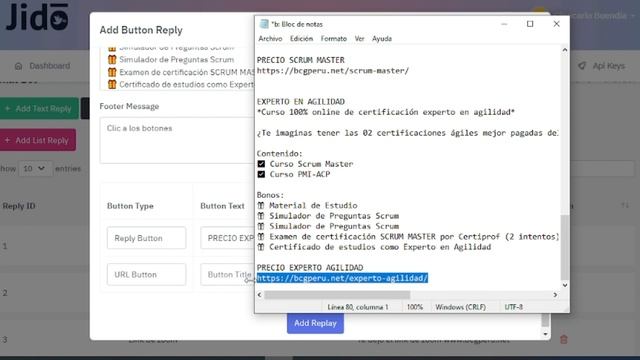Viewport: 640px width, 360px height.
Task: Click the table sort arrows icon
Action: 625,205
